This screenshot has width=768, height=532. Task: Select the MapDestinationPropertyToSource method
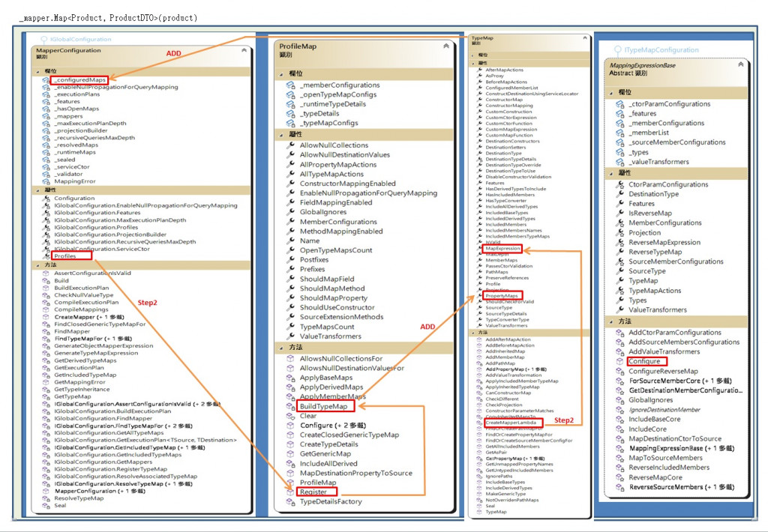(x=356, y=474)
